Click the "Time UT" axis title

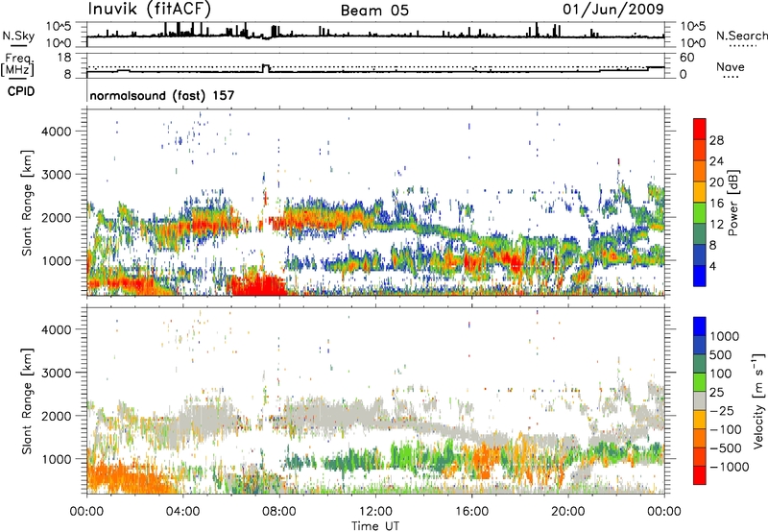tap(375, 526)
